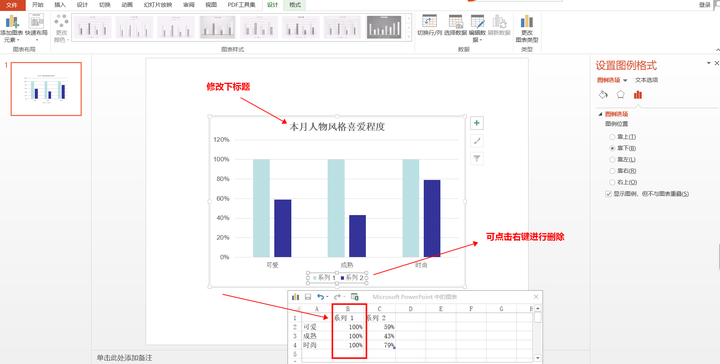The height and width of the screenshot is (364, 720).
Task: Click the Redo arrow in data sheet toolbar
Action: point(338,297)
